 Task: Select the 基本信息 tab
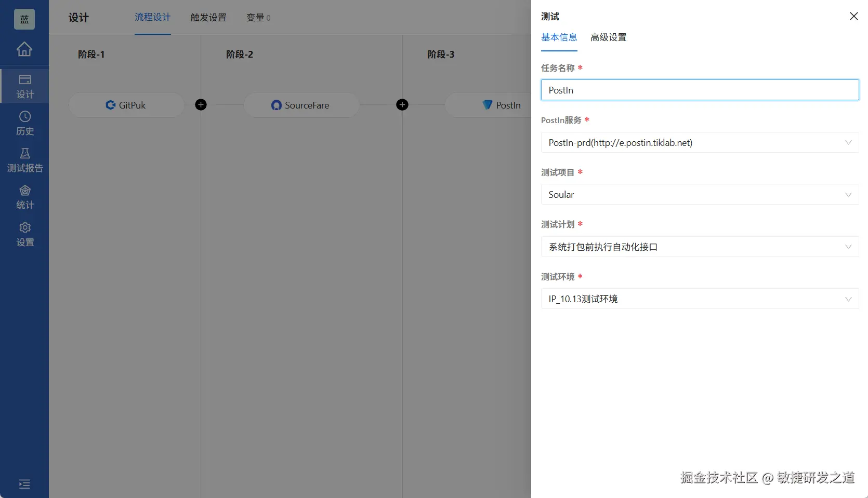click(x=559, y=37)
